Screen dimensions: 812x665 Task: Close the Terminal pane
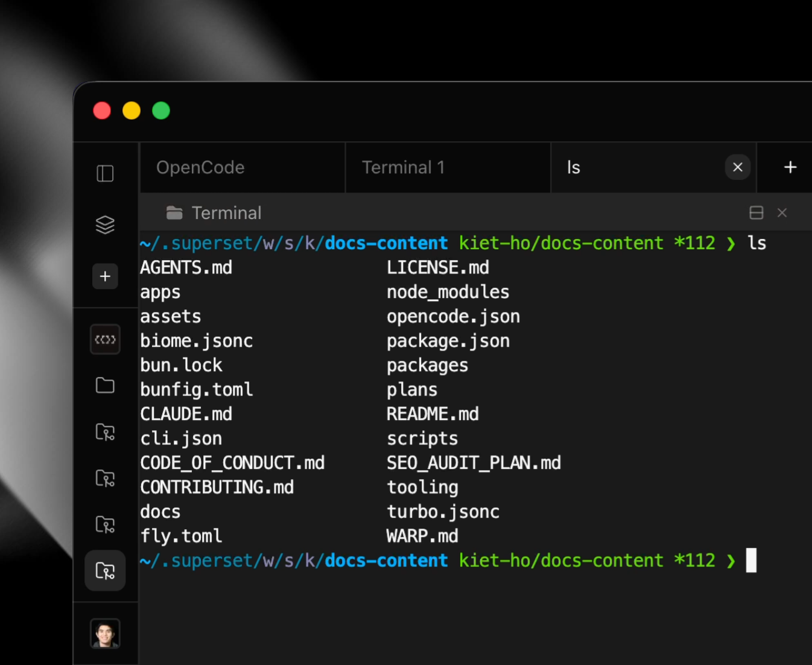tap(782, 212)
